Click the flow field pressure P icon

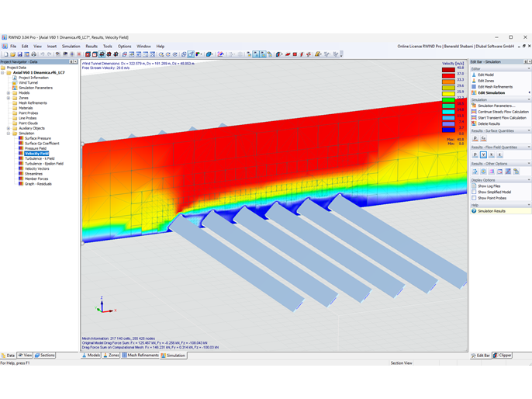pos(475,154)
